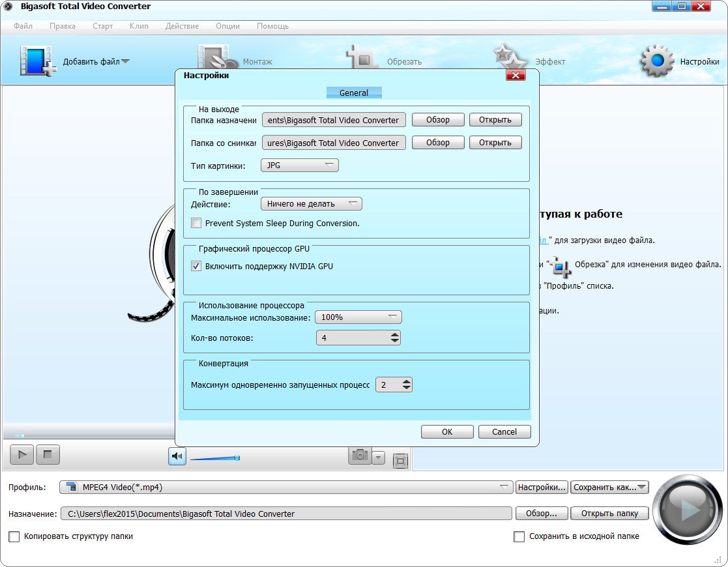Mute audio with the speaker icon
The image size is (728, 567).
(177, 456)
